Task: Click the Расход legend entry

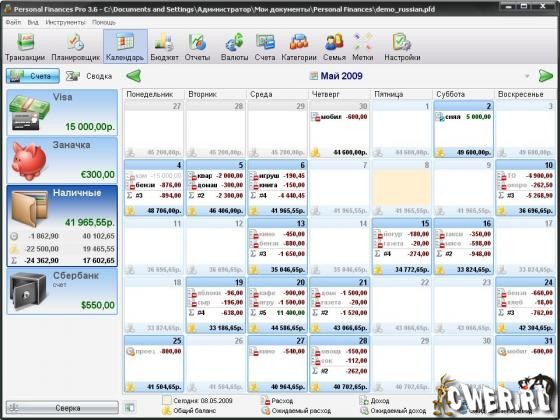Action: coord(277,401)
